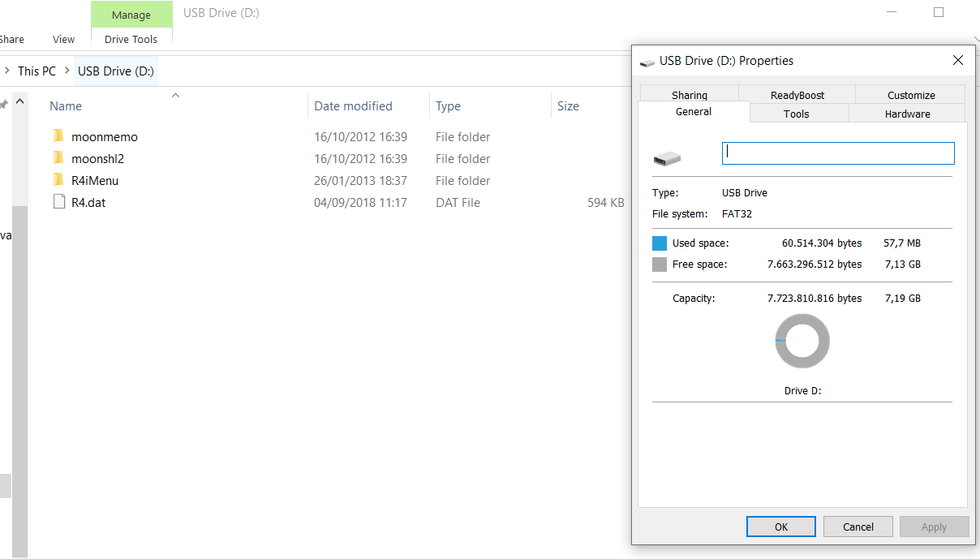Open the Tools tab
Viewport: 980px width, 559px height.
coord(796,114)
